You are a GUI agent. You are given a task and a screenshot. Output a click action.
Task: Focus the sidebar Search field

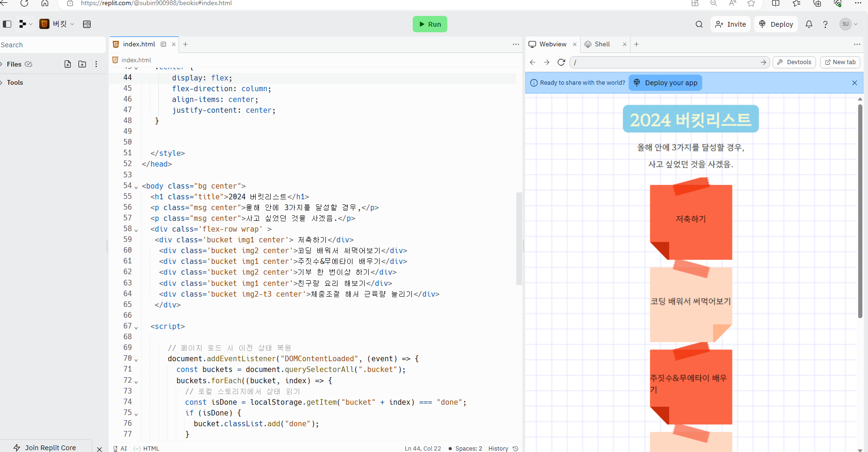(52, 45)
